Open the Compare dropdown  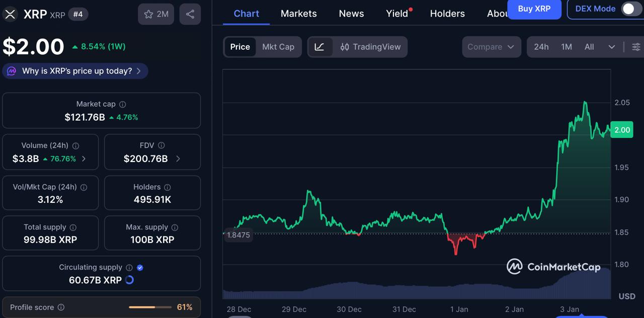click(x=491, y=47)
